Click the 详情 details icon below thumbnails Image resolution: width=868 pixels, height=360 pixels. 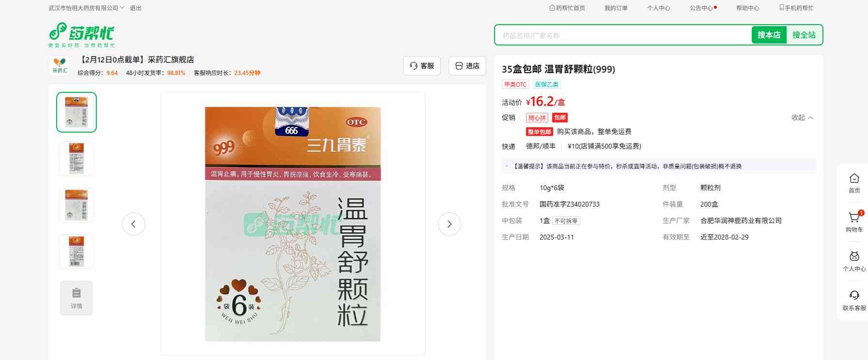(77, 298)
